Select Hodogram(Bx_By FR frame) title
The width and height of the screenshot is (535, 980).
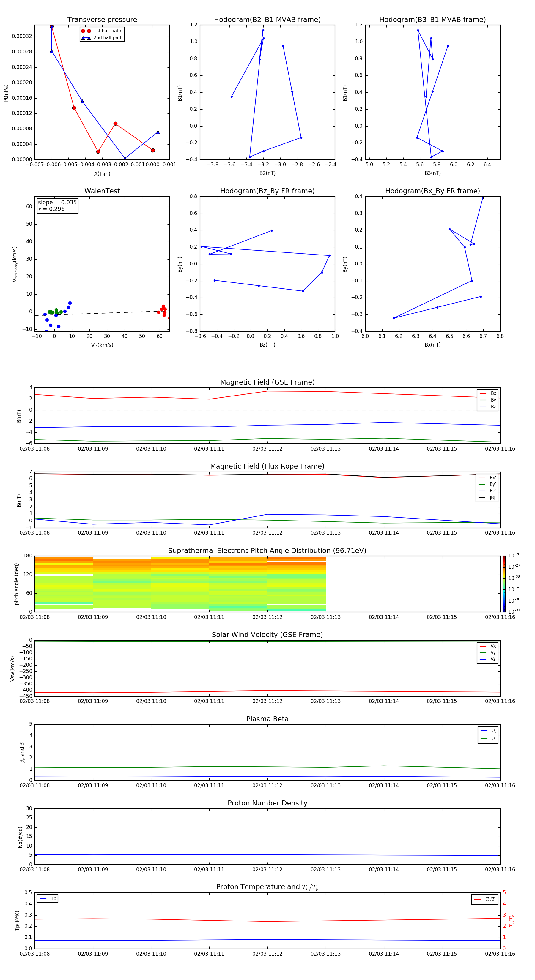click(x=432, y=191)
